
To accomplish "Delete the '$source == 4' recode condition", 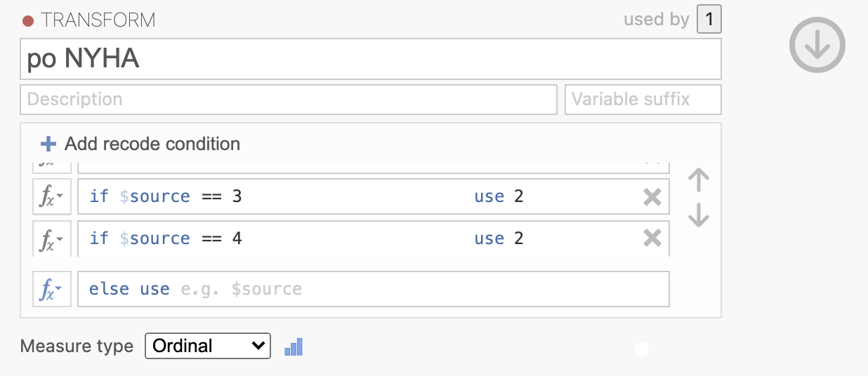I will point(652,239).
